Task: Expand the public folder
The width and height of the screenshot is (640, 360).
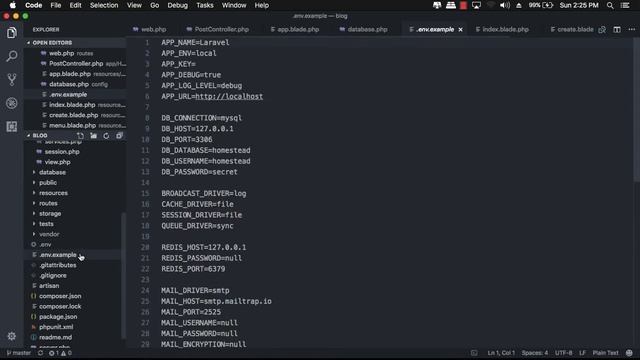Action: click(x=48, y=182)
